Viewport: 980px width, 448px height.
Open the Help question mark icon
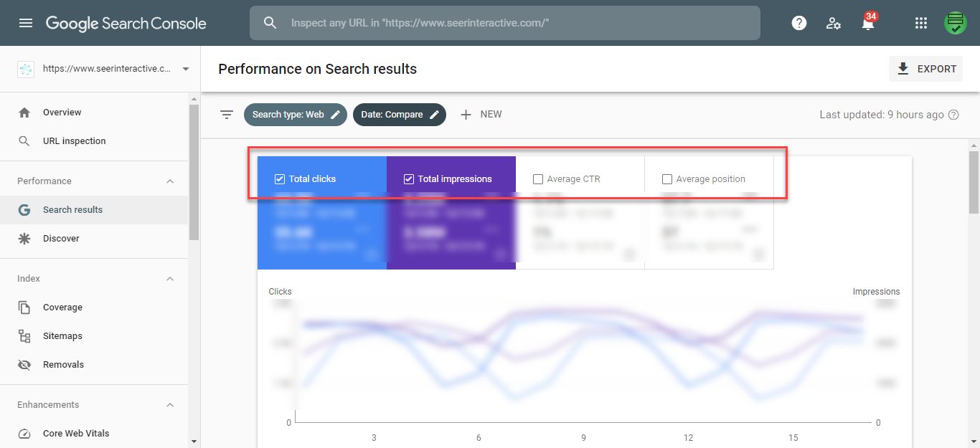pyautogui.click(x=798, y=23)
